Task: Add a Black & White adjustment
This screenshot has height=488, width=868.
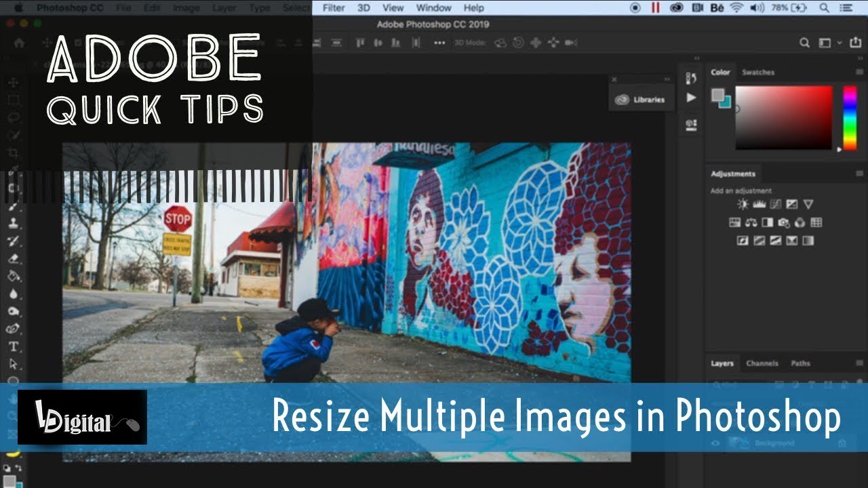Action: coord(768,222)
